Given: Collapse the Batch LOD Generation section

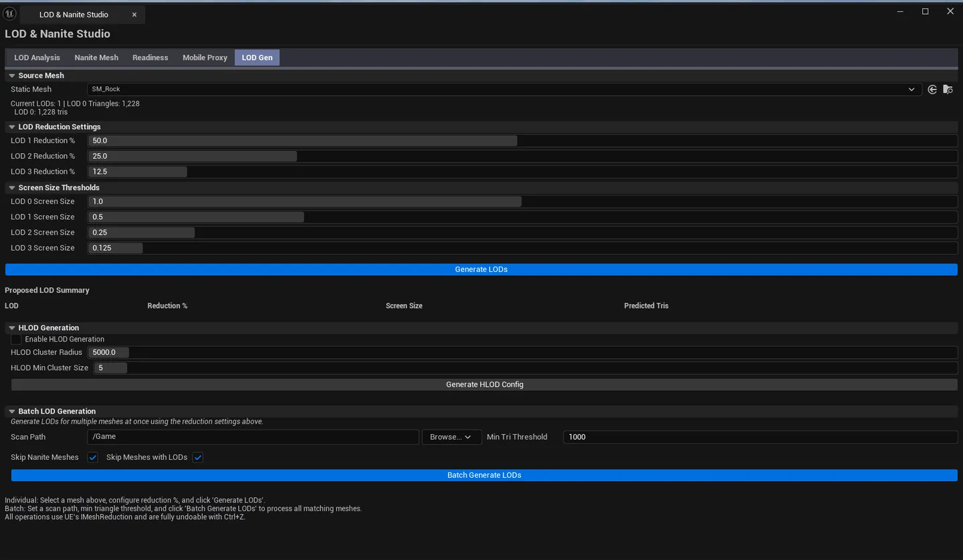Looking at the screenshot, I should tap(12, 412).
